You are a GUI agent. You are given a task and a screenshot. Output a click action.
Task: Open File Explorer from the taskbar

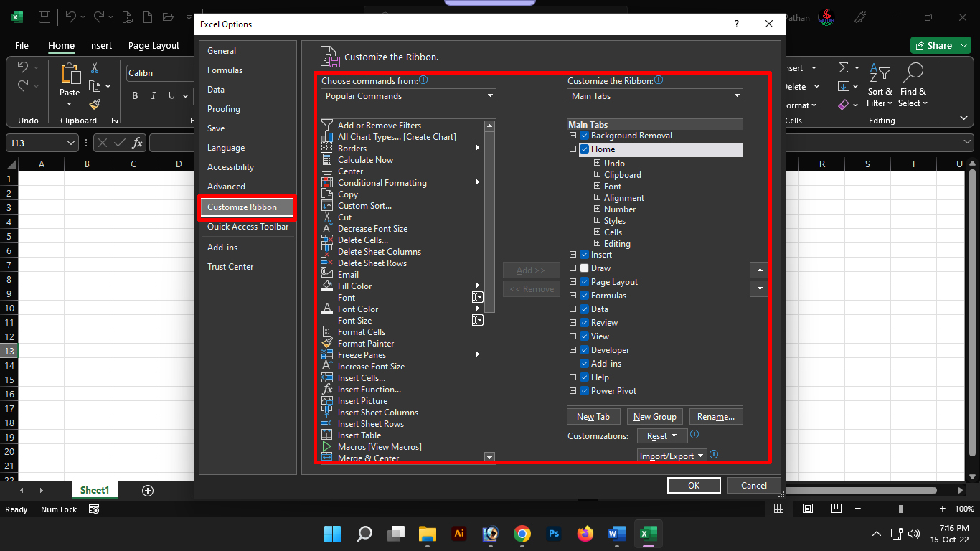tap(428, 534)
